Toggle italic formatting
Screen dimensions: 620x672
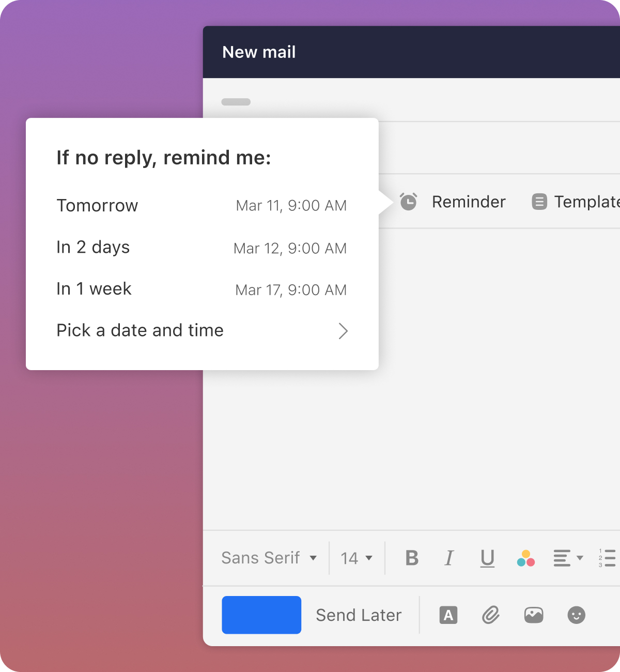[x=449, y=558]
